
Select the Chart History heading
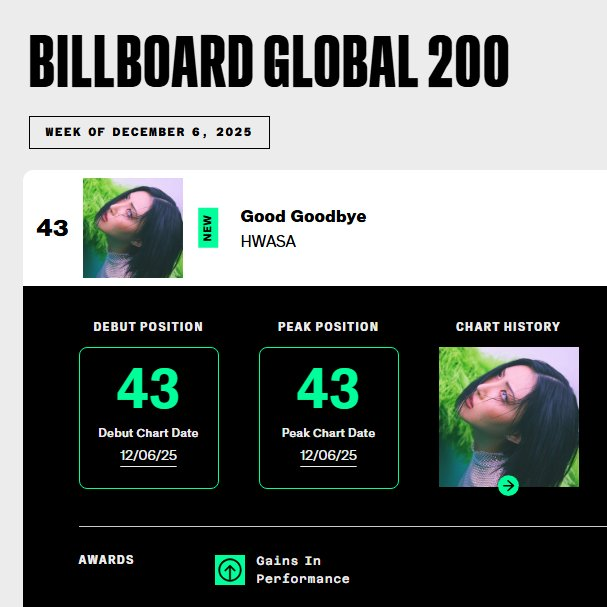508,327
